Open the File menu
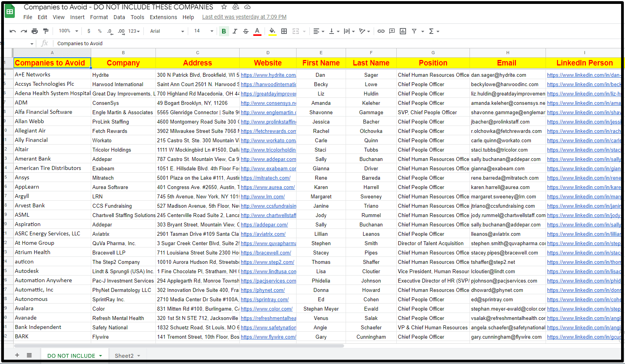 tap(28, 17)
